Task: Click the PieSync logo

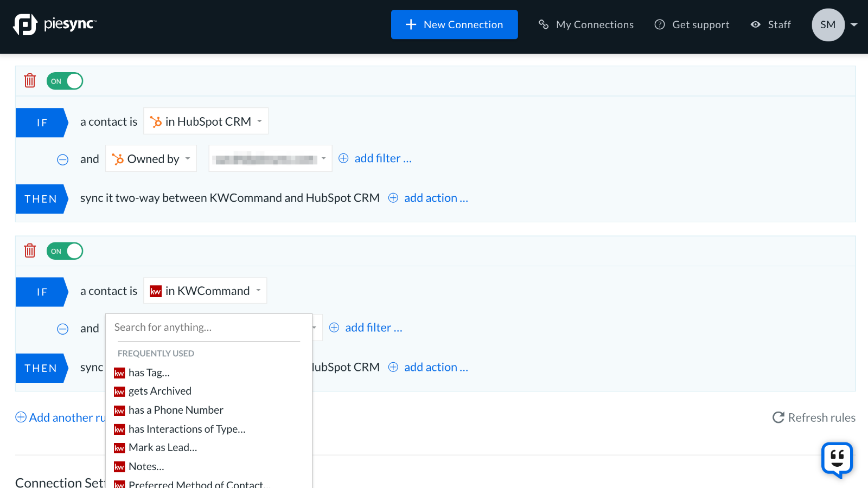Action: tap(55, 24)
